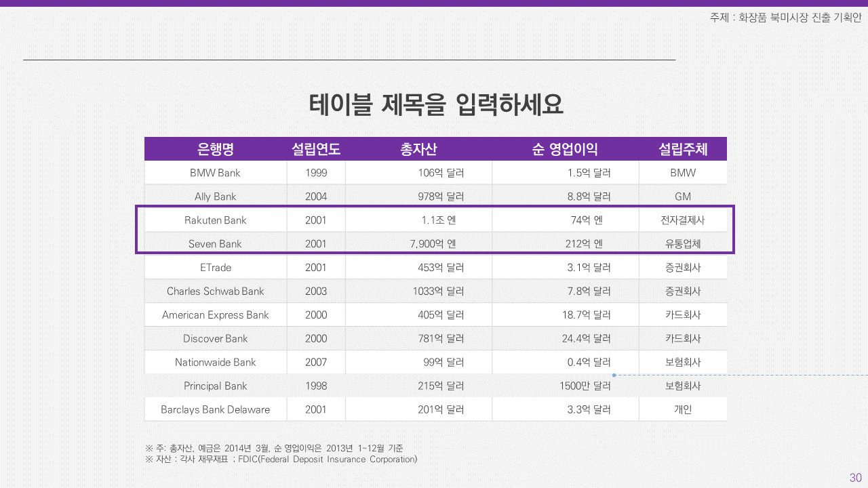The width and height of the screenshot is (868, 488).
Task: Click the footnote starting with ※ 주: 총자산
Action: pos(275,448)
